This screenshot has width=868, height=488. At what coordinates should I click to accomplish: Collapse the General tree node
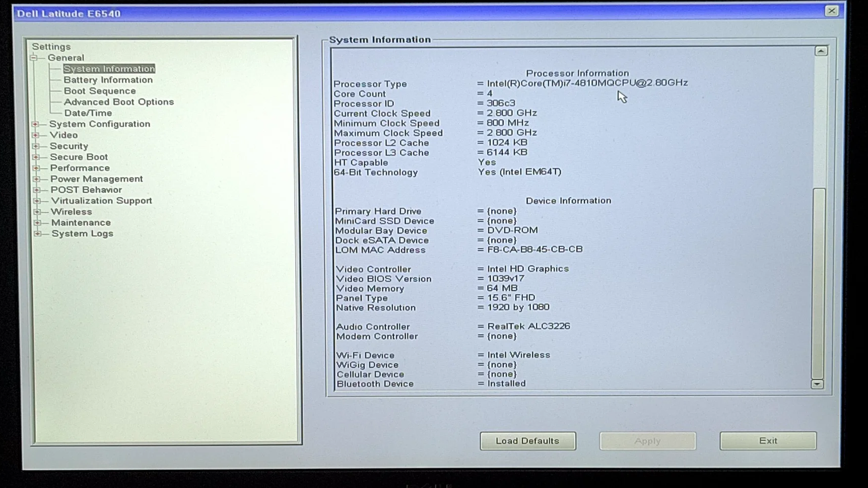point(34,58)
